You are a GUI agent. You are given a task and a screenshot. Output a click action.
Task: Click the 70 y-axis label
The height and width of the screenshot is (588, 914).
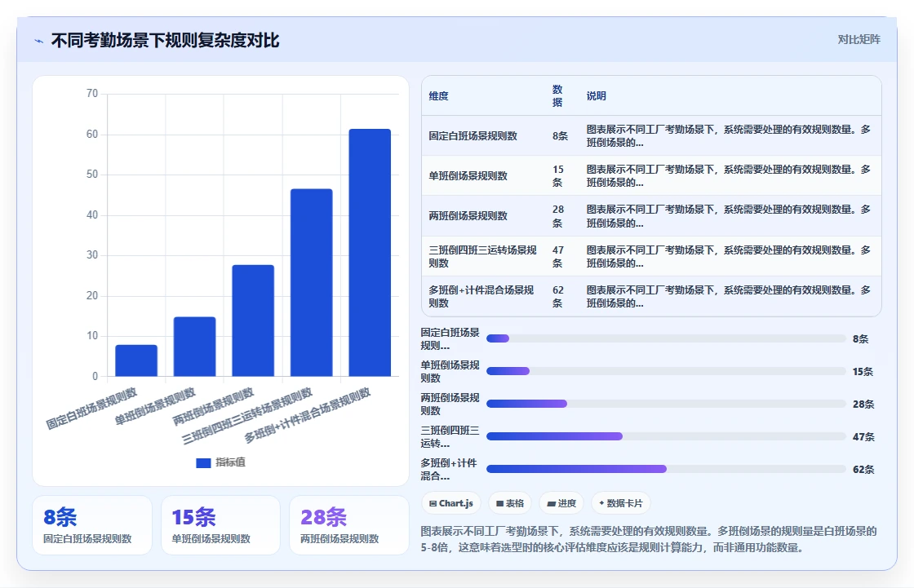coord(92,93)
